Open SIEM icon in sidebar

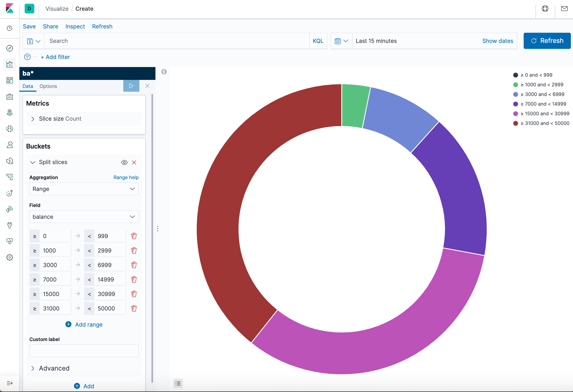pos(10,209)
